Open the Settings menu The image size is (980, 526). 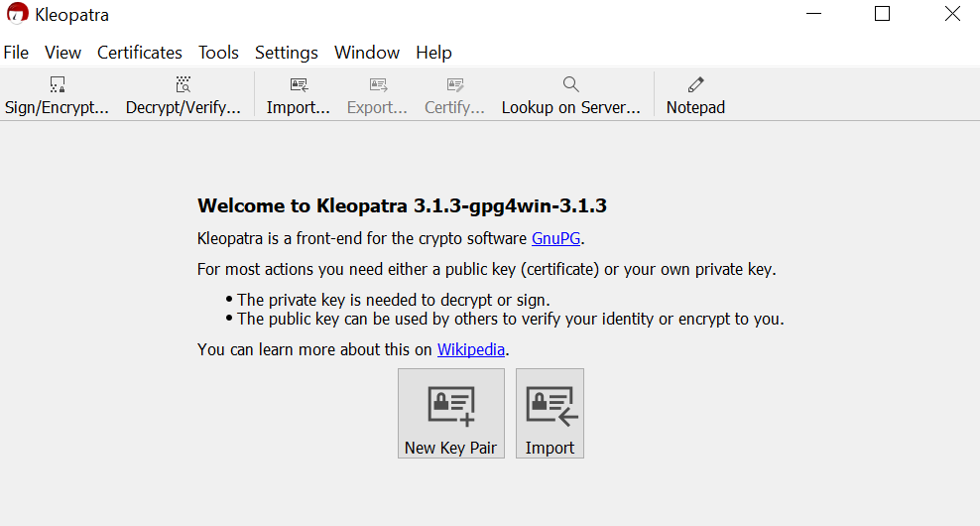click(x=287, y=53)
